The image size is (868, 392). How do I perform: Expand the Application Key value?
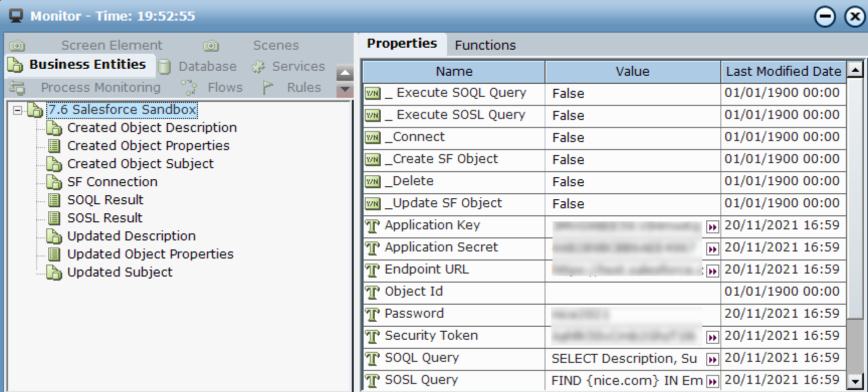[712, 227]
